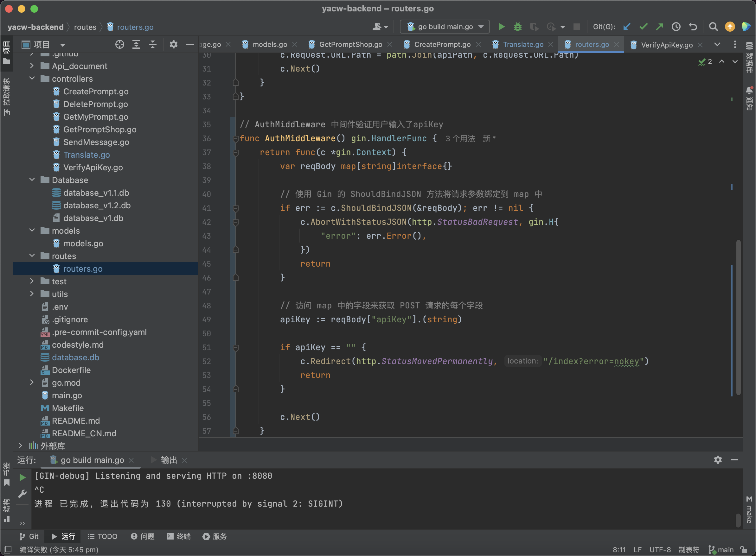The height and width of the screenshot is (556, 756).
Task: Click Git commit checkmark icon
Action: 643,27
